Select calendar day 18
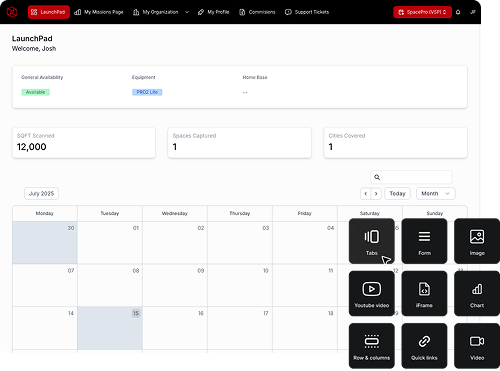 (x=305, y=328)
